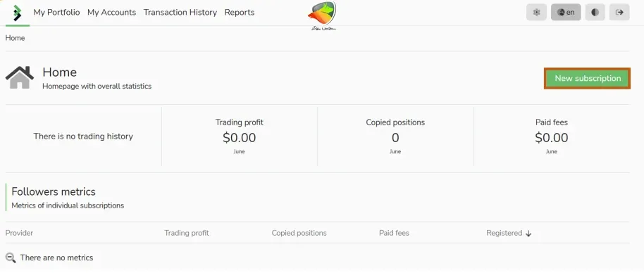Click the New subscription button
This screenshot has height=273, width=644.
pyautogui.click(x=588, y=78)
